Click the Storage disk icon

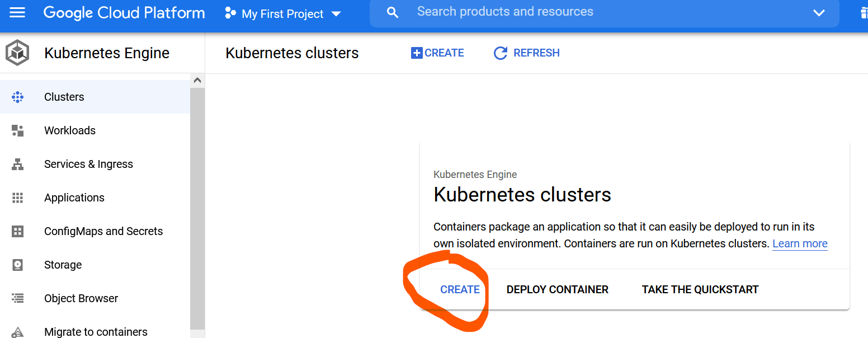click(18, 265)
